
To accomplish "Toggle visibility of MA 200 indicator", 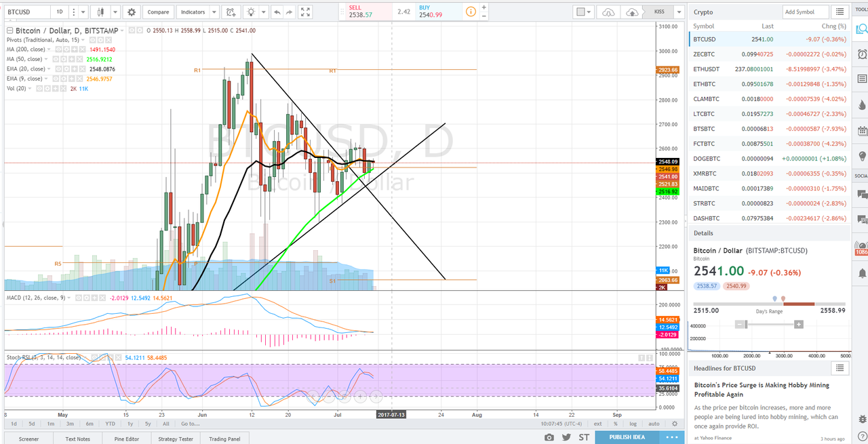I will coord(58,49).
